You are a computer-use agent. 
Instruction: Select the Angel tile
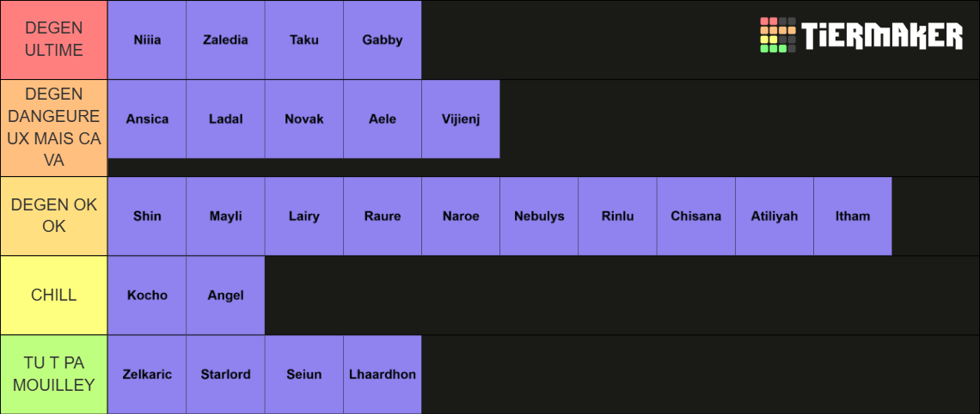tap(225, 295)
